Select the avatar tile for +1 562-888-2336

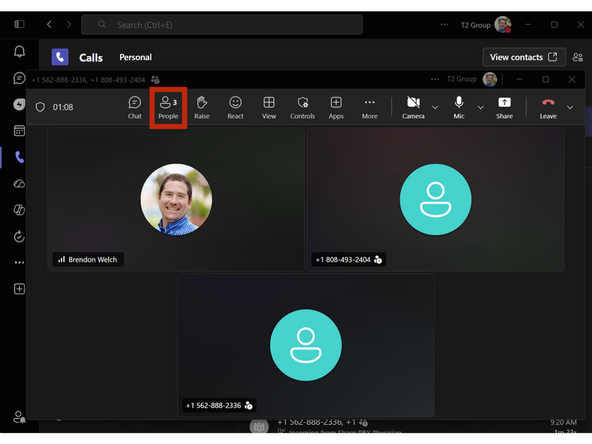(x=306, y=345)
